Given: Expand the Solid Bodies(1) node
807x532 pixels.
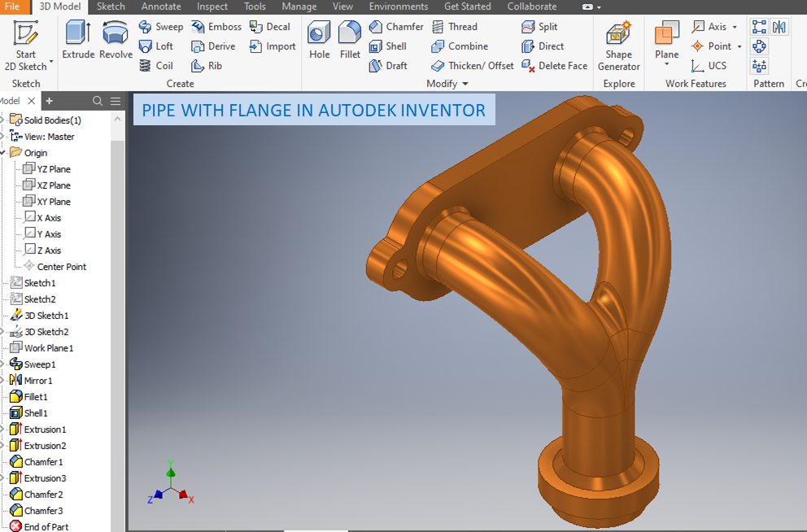Looking at the screenshot, I should (2, 120).
